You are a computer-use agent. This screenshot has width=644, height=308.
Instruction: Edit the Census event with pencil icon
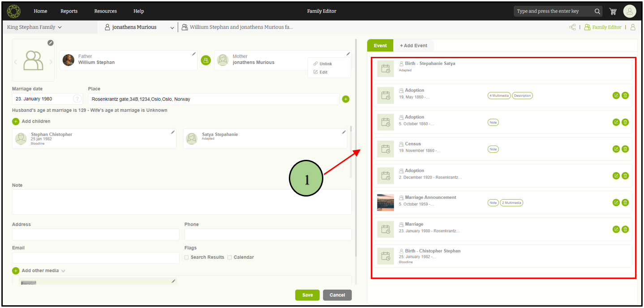click(x=616, y=149)
